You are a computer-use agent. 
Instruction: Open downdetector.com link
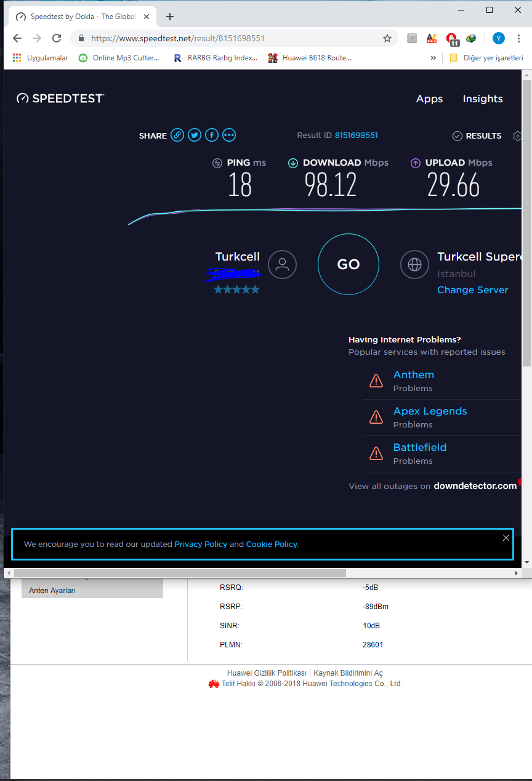pyautogui.click(x=475, y=486)
